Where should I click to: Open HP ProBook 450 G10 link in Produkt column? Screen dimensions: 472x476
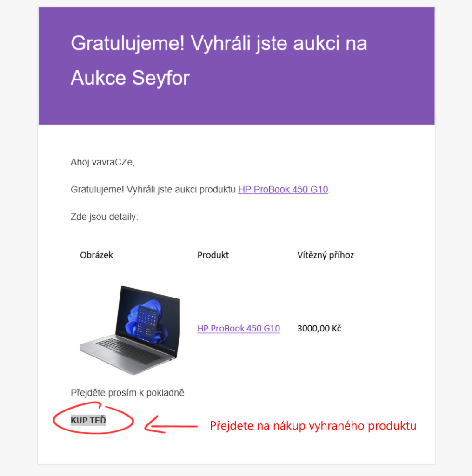[x=239, y=329]
